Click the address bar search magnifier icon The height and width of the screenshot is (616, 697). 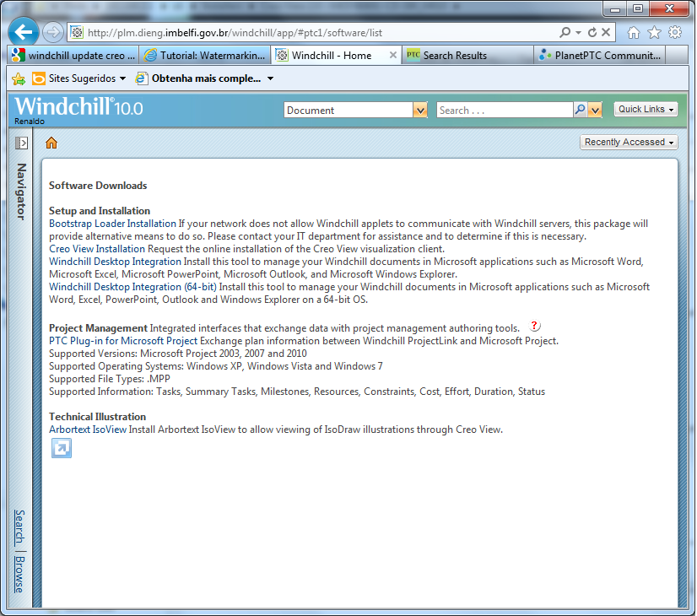point(565,32)
